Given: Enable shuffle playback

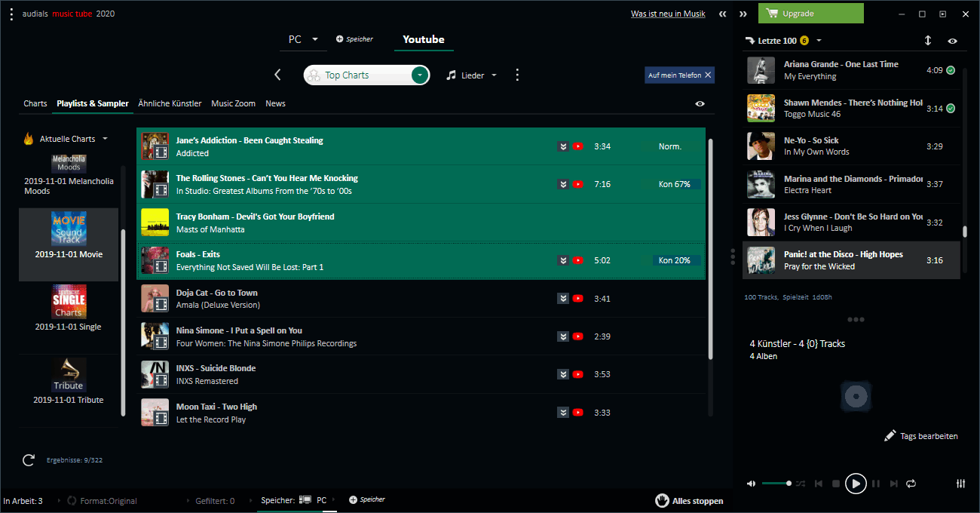Looking at the screenshot, I should pos(801,484).
